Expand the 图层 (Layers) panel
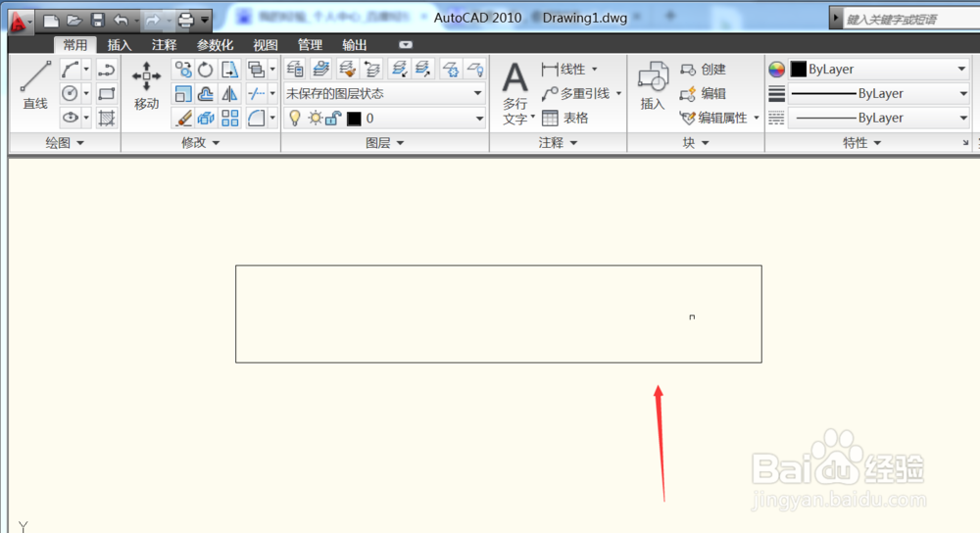 (385, 143)
